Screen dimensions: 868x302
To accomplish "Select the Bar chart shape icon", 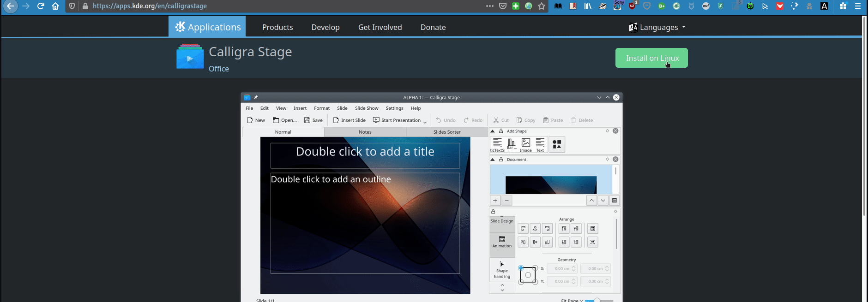I will tap(512, 144).
